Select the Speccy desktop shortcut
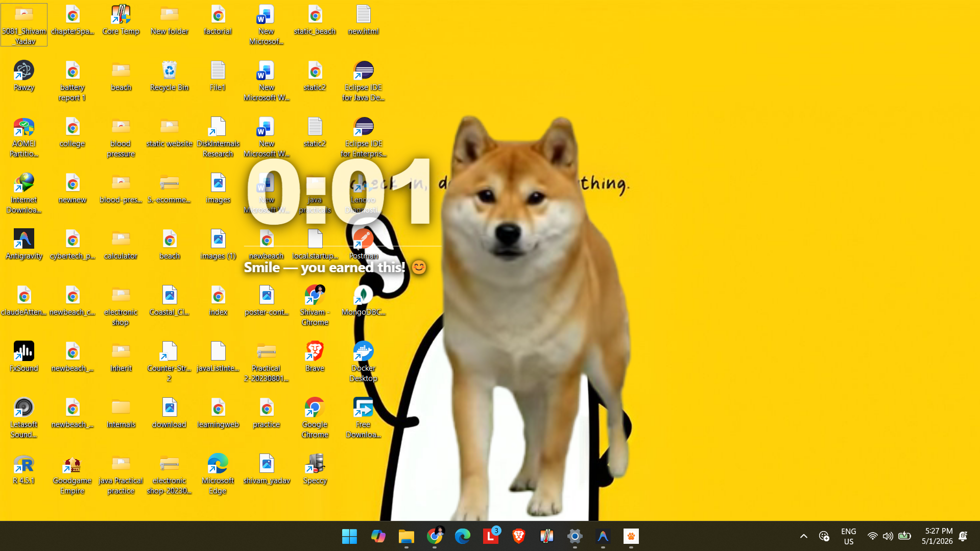 (x=315, y=469)
